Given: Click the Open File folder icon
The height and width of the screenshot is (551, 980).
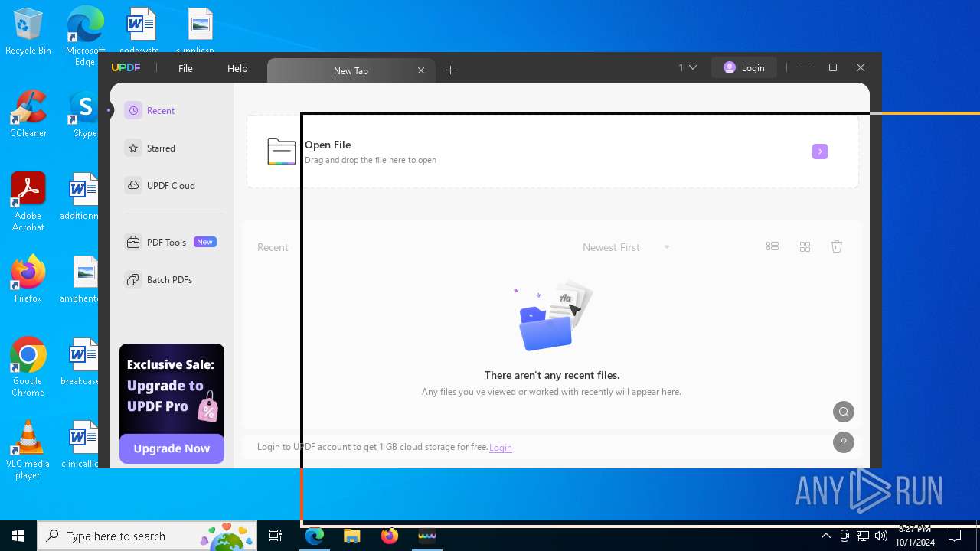Looking at the screenshot, I should 281,152.
